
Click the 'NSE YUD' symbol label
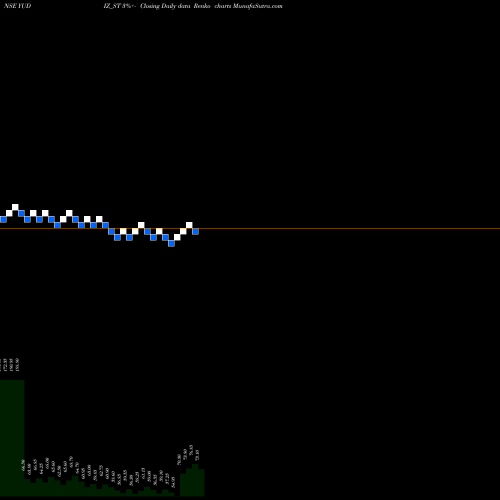tap(17, 6)
